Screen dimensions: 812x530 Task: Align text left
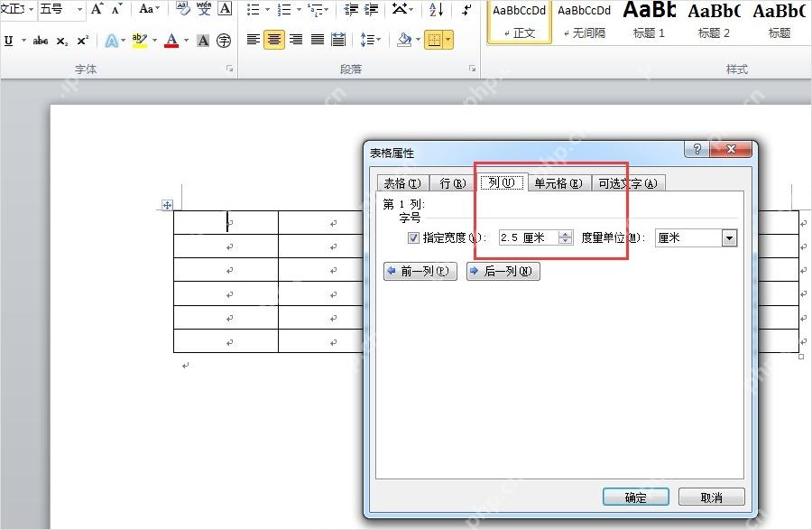click(x=254, y=40)
